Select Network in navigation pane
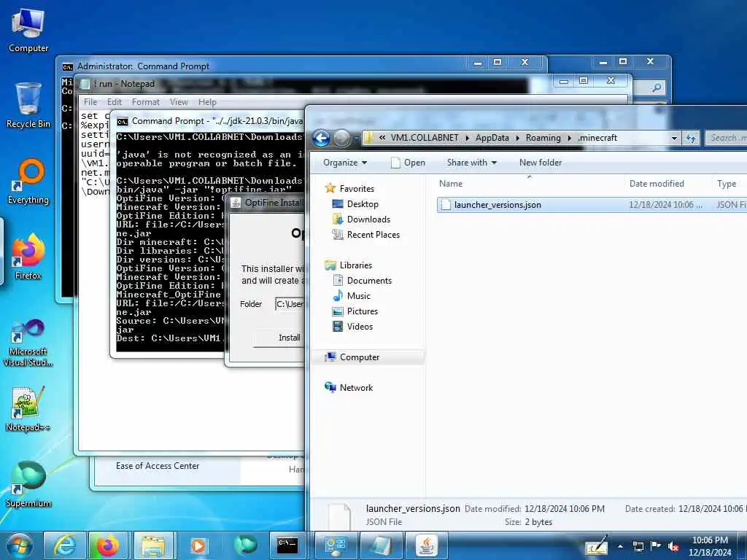Viewport: 747px width, 560px height. pyautogui.click(x=356, y=388)
